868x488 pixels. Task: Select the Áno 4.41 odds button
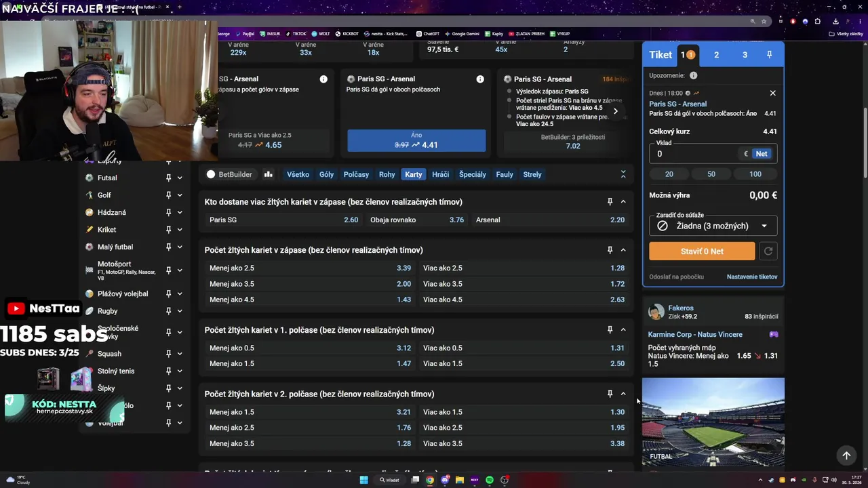pyautogui.click(x=416, y=140)
